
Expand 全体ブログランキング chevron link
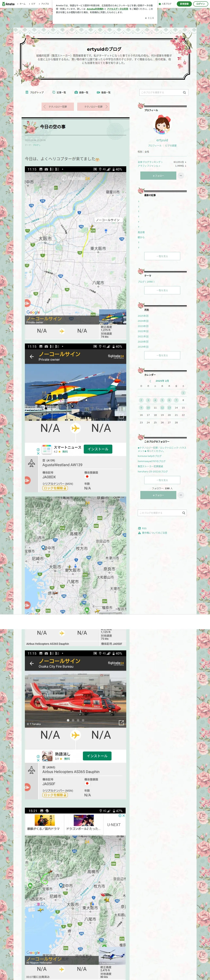pyautogui.click(x=150, y=162)
